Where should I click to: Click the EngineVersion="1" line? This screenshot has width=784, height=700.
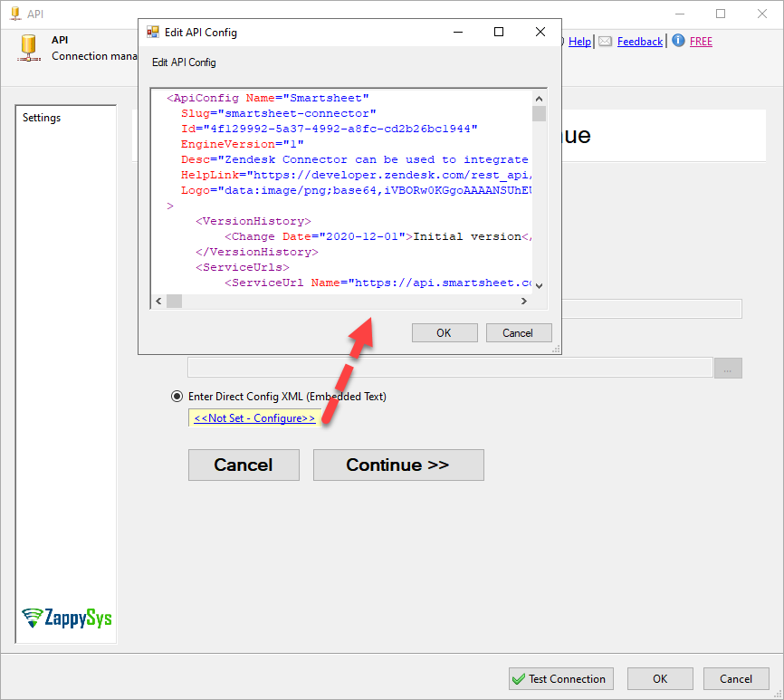[242, 144]
